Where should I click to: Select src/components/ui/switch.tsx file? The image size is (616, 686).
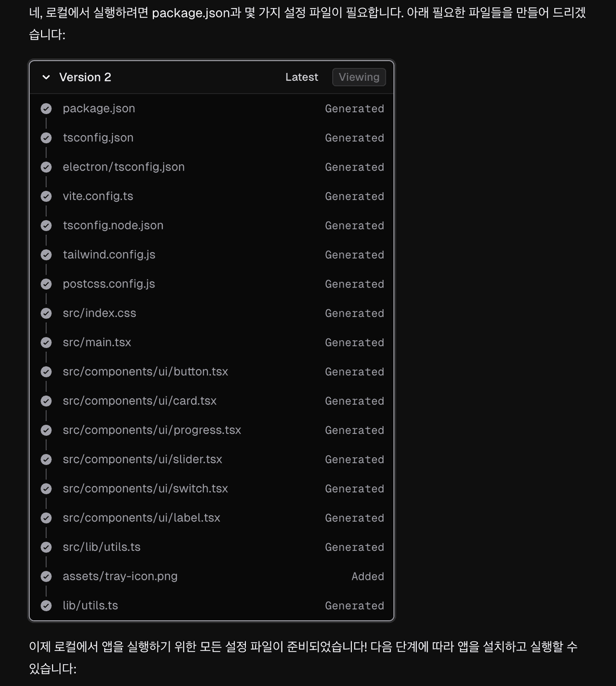145,489
